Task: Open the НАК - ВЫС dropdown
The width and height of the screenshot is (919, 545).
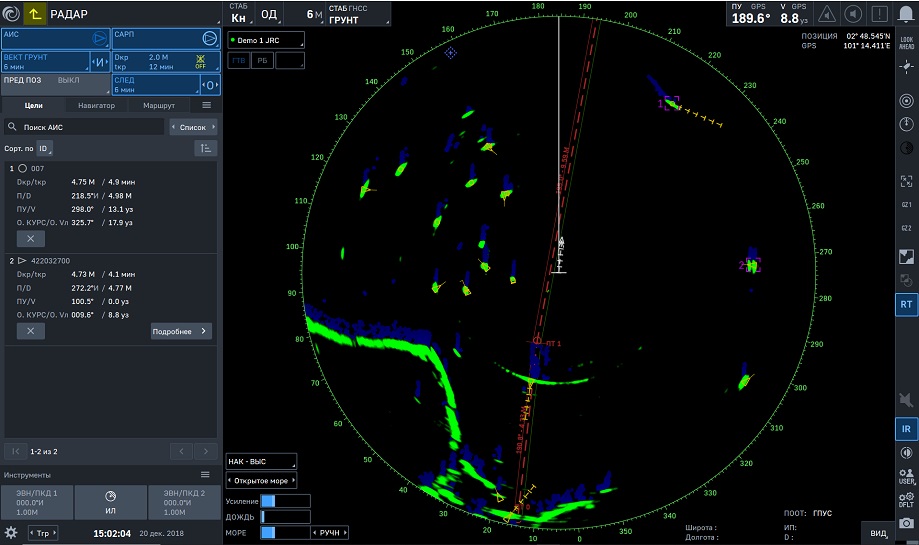Action: pos(261,462)
